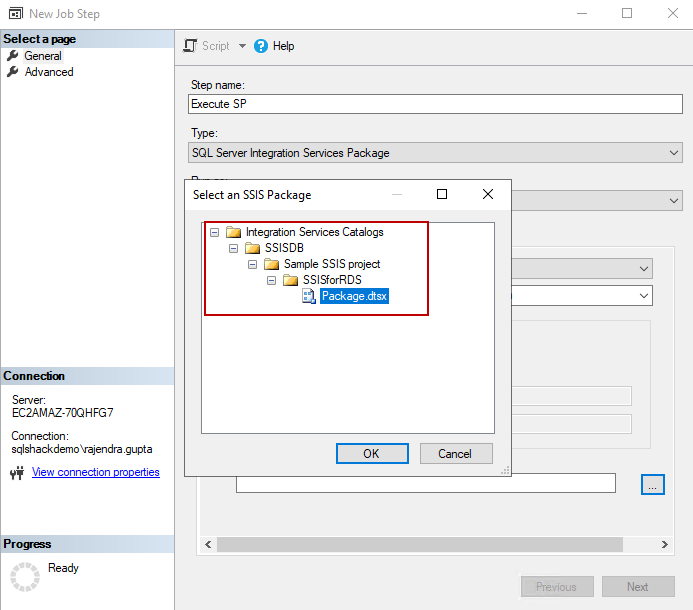Click the horizontal scrollbar left arrow

[x=208, y=545]
